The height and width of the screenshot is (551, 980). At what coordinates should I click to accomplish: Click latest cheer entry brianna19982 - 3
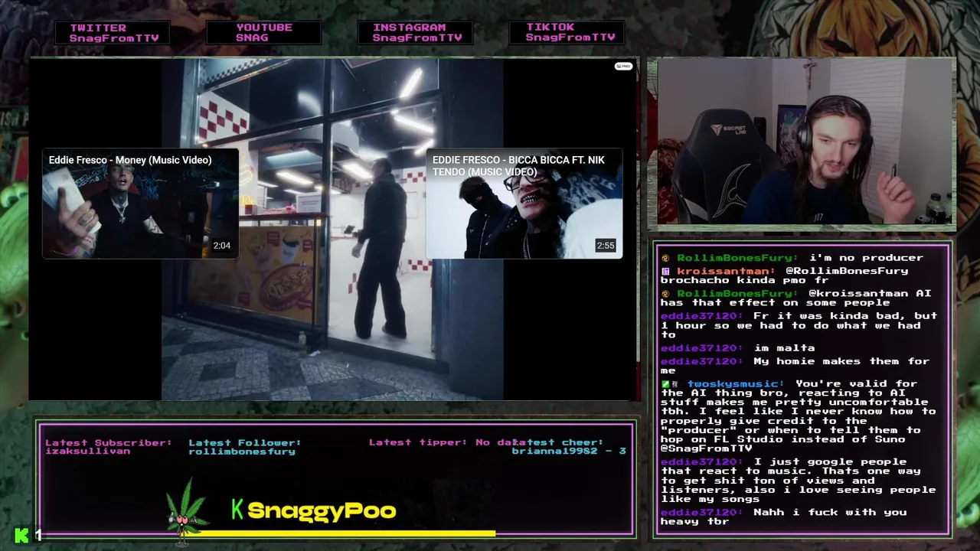click(569, 452)
